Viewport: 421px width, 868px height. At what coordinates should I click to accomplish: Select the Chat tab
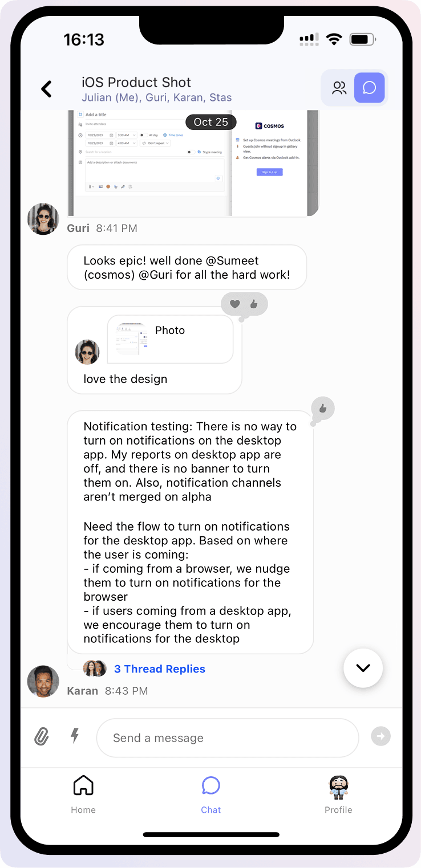point(211,795)
